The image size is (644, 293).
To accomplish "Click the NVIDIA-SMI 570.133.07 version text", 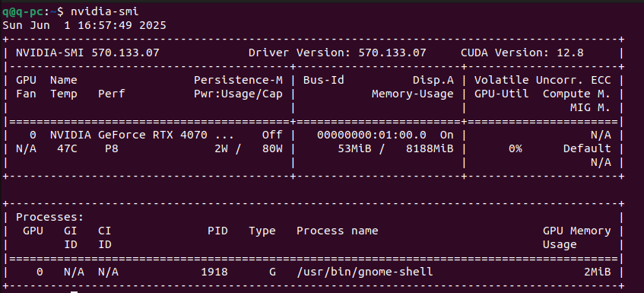I will coord(87,53).
